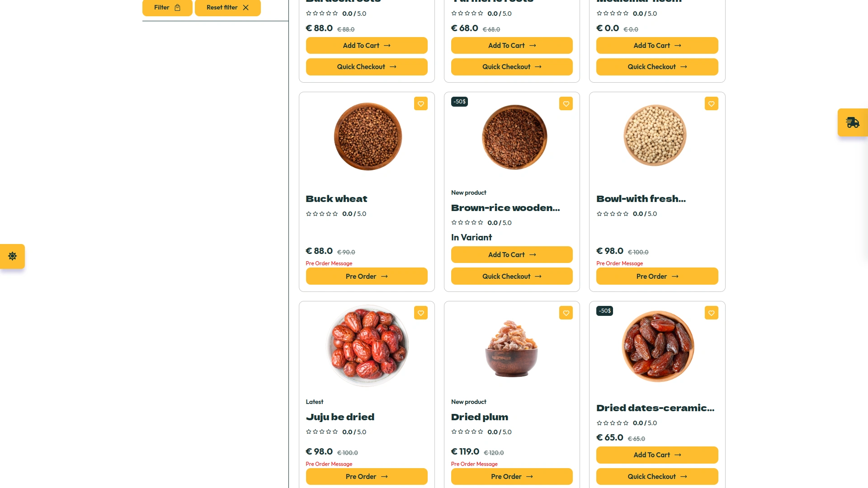Add Dried plum to wishlist
The width and height of the screenshot is (868, 488).
pyautogui.click(x=566, y=313)
